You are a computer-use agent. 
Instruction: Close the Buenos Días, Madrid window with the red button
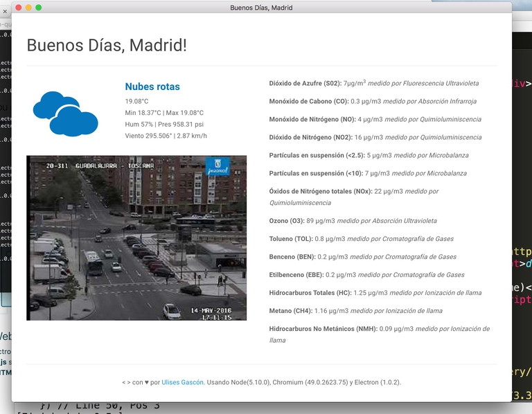(x=19, y=8)
